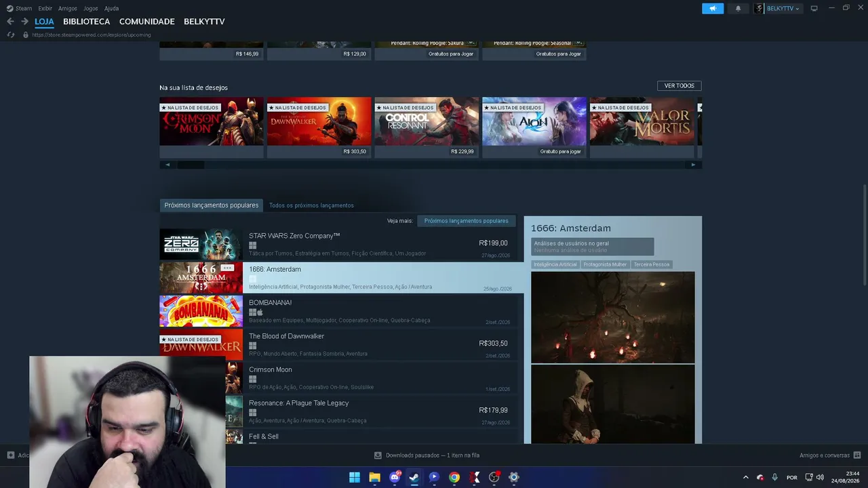View the dark forest screenshot of 1666: Amsterdam
868x488 pixels.
(x=612, y=317)
